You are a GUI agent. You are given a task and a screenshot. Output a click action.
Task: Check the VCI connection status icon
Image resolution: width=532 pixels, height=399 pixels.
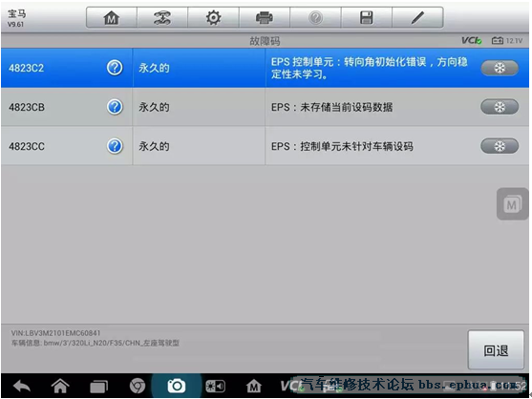coord(472,41)
